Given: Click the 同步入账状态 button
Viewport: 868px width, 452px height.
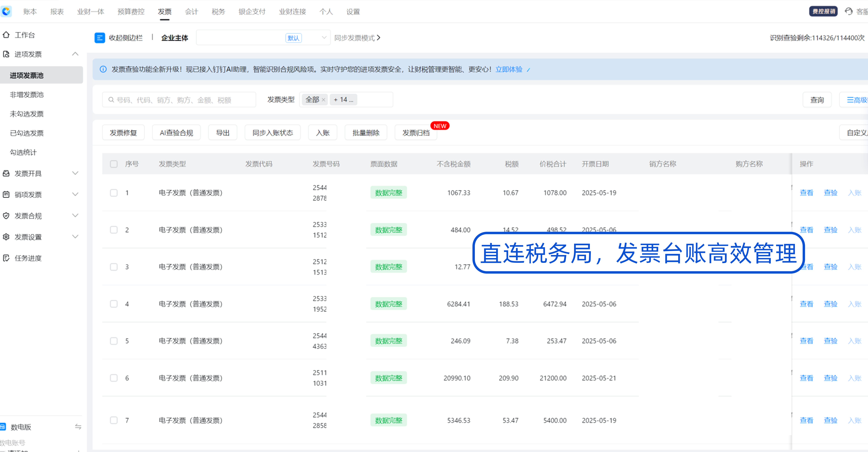Looking at the screenshot, I should pos(273,132).
